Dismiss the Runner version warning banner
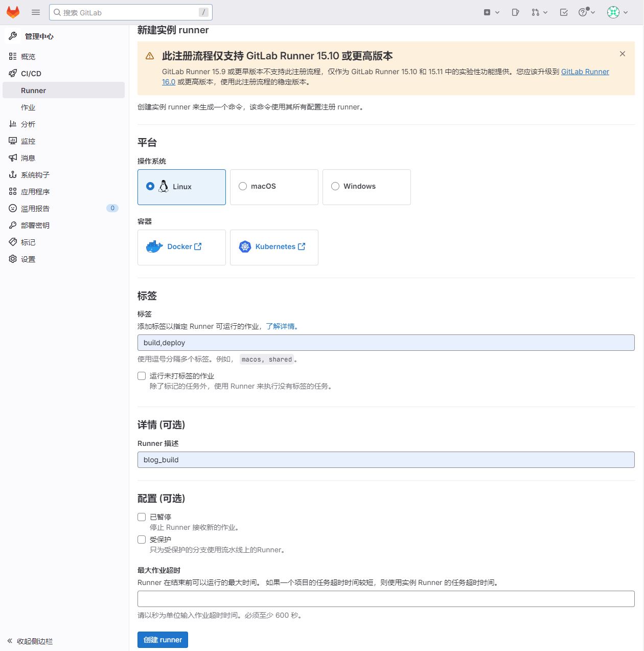The height and width of the screenshot is (651, 644). click(x=622, y=54)
